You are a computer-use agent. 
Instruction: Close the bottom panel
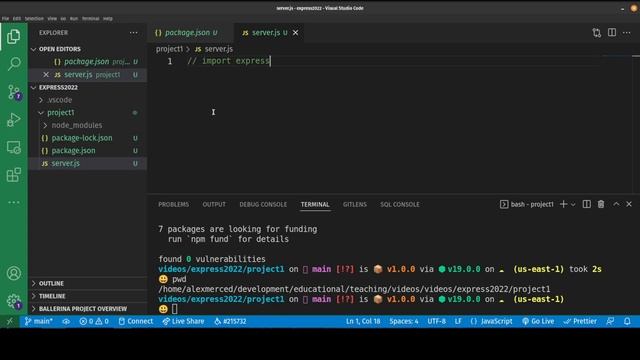tap(629, 204)
